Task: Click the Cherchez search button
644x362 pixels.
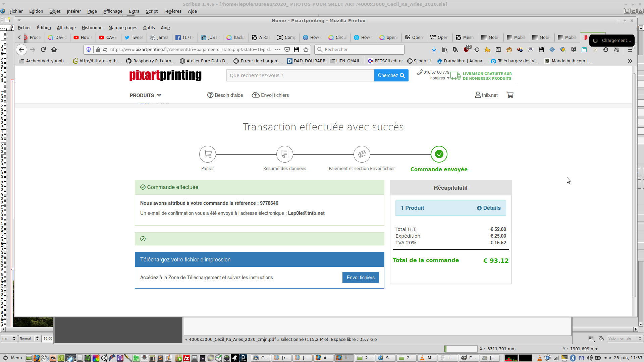Action: (x=391, y=75)
